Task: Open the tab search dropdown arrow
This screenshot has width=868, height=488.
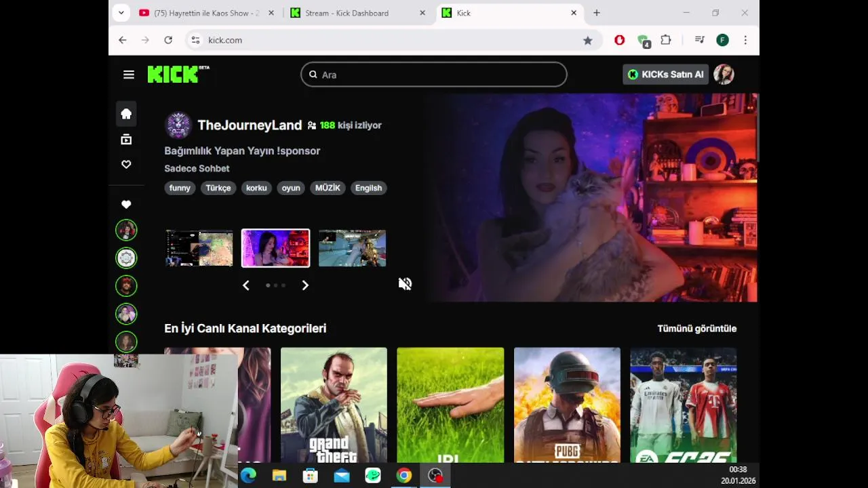Action: 121,13
